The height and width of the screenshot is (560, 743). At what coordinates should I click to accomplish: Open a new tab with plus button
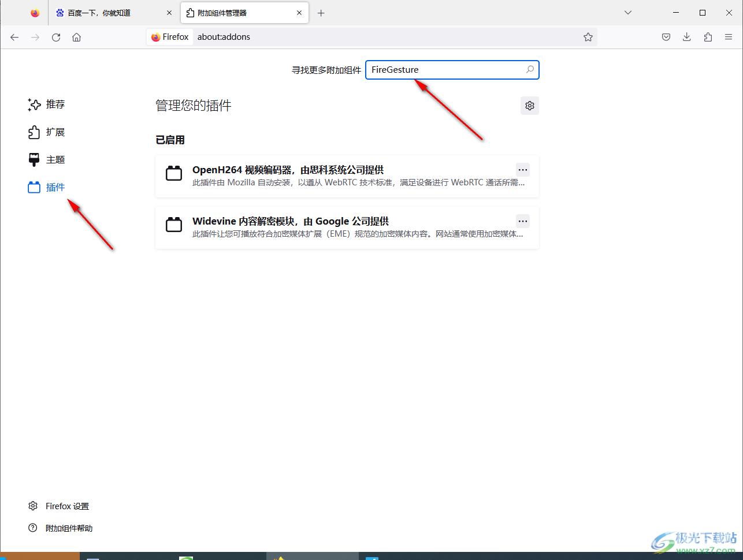[321, 13]
